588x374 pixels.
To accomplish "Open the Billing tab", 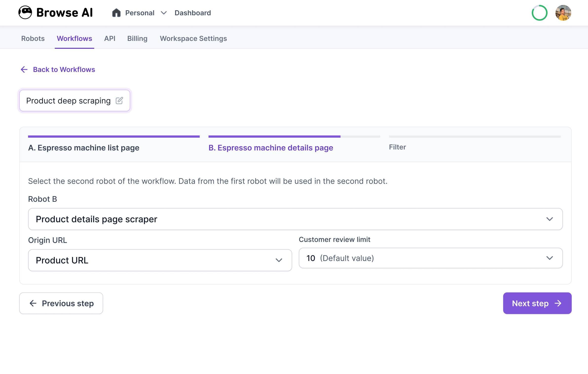I will pos(137,38).
